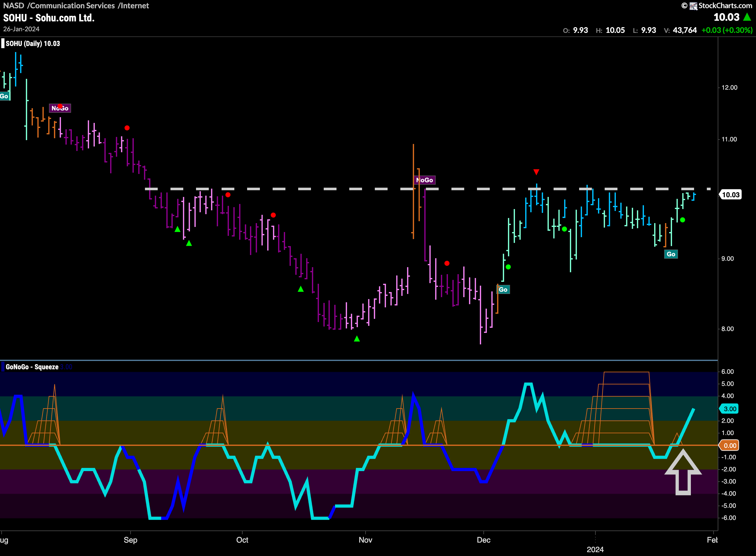The image size is (756, 556).
Task: Click the SOHU - Sohu.com Ltd. title
Action: coord(49,18)
